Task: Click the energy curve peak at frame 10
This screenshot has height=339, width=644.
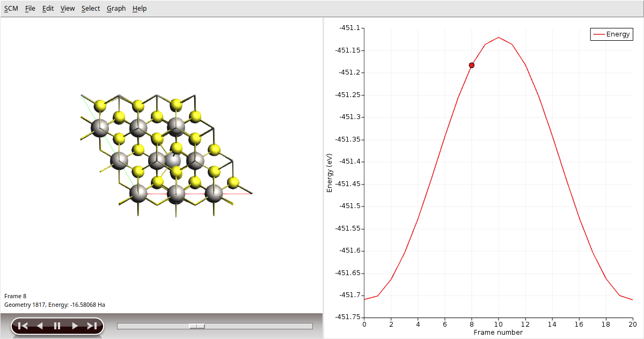Action: pos(499,37)
